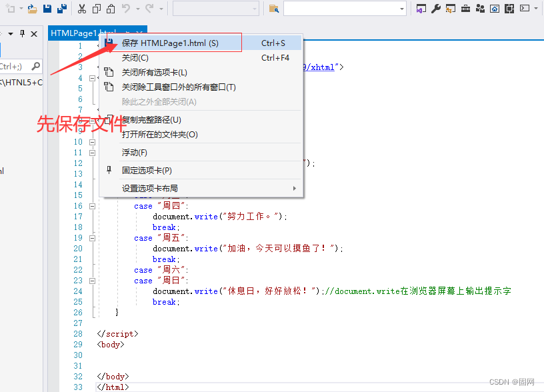Screen dimensions: 544x392
Task: Click the Visual Studio window icon in toolbar
Action: click(421, 9)
